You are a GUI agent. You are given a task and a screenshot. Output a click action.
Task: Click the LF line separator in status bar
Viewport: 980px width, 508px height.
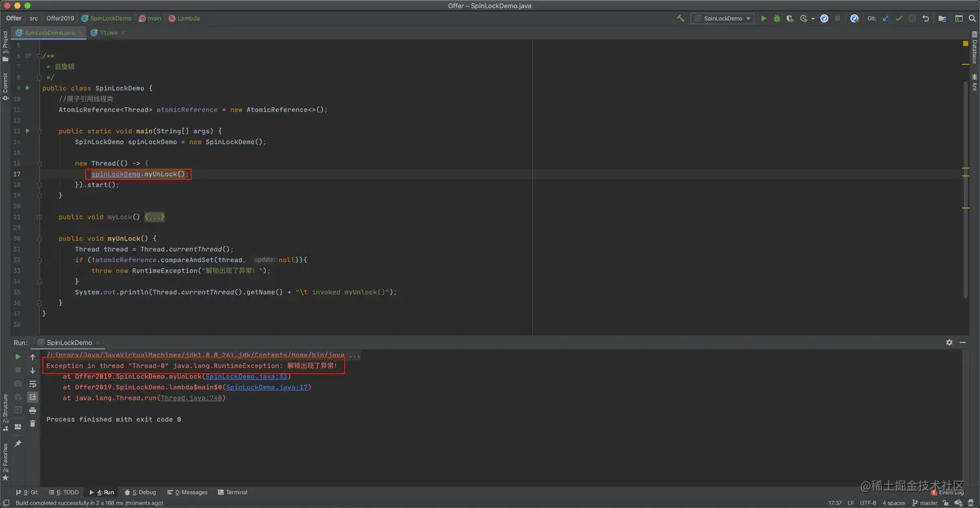[x=850, y=503]
